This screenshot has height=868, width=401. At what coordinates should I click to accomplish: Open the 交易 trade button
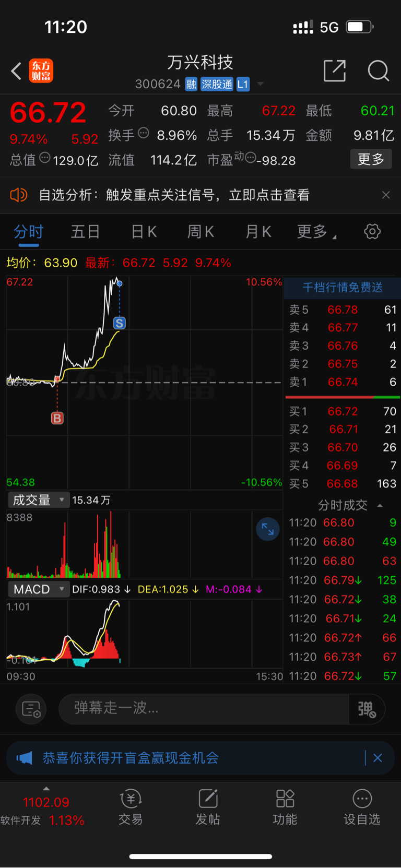pos(131,807)
